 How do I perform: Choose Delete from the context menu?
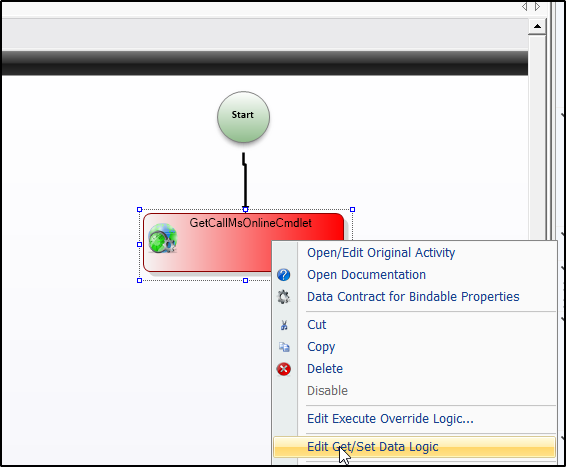(325, 369)
